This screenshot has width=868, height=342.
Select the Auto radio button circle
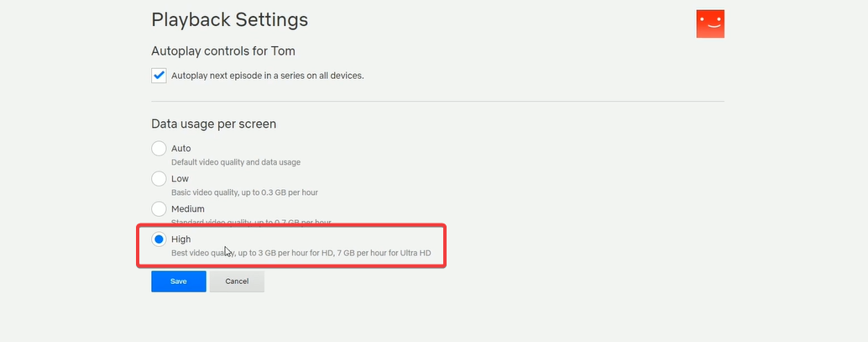click(159, 149)
